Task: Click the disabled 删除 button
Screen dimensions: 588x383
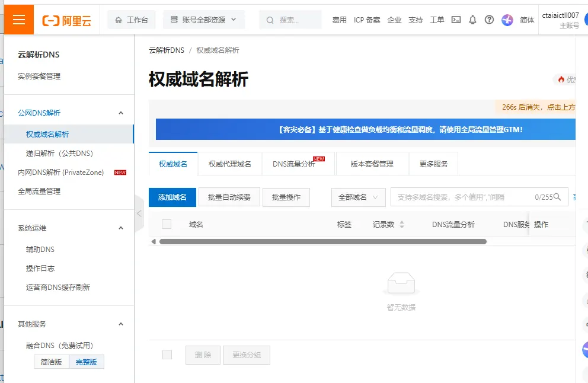Action: [203, 355]
